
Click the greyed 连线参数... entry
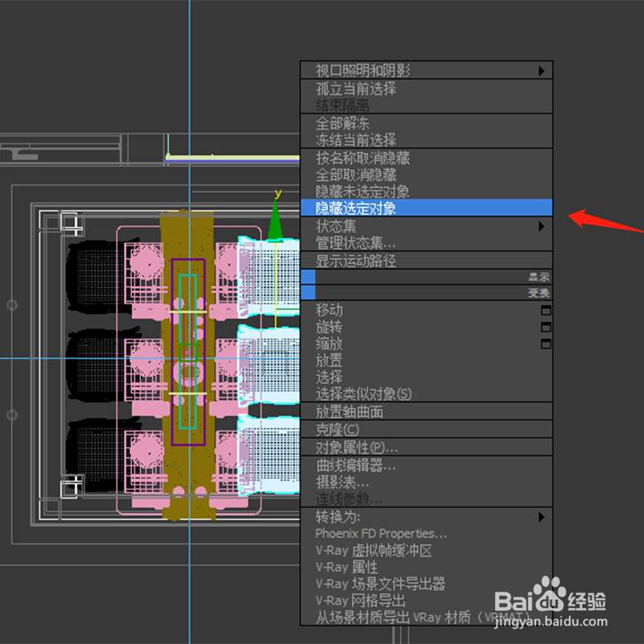pyautogui.click(x=427, y=498)
